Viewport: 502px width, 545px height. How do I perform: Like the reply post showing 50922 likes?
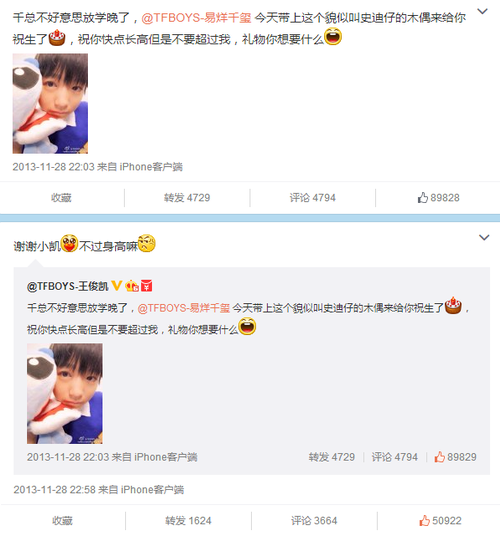click(x=440, y=521)
